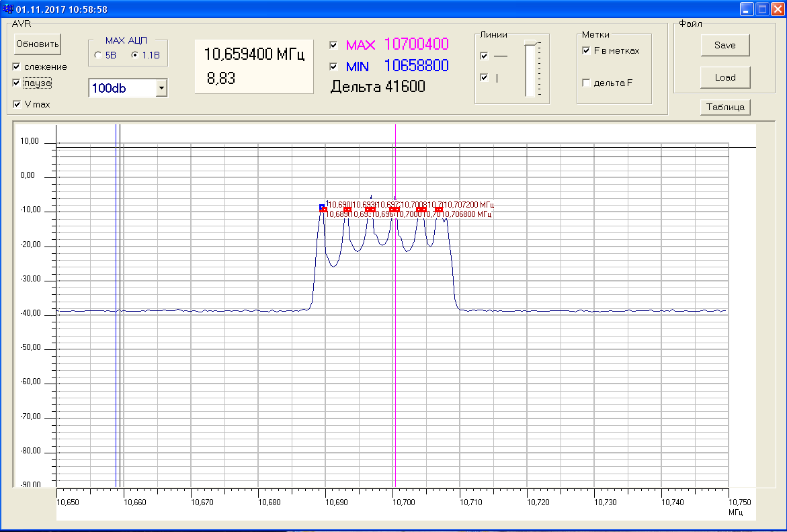Enable the дельта F checkbox
Screen dimensions: 787x532
pos(586,83)
